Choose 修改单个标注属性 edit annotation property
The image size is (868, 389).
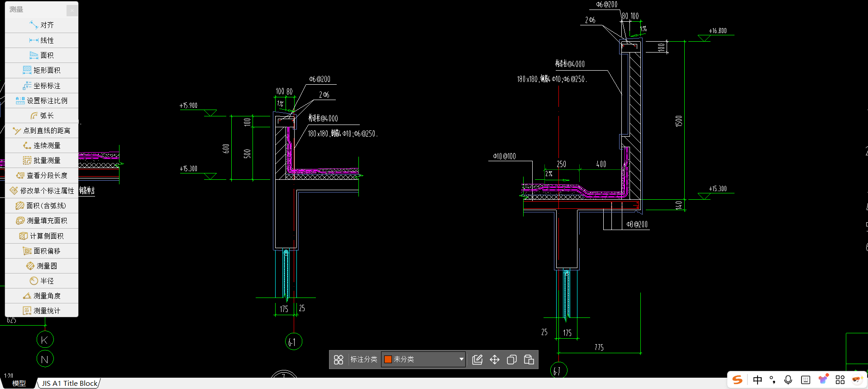(42, 191)
